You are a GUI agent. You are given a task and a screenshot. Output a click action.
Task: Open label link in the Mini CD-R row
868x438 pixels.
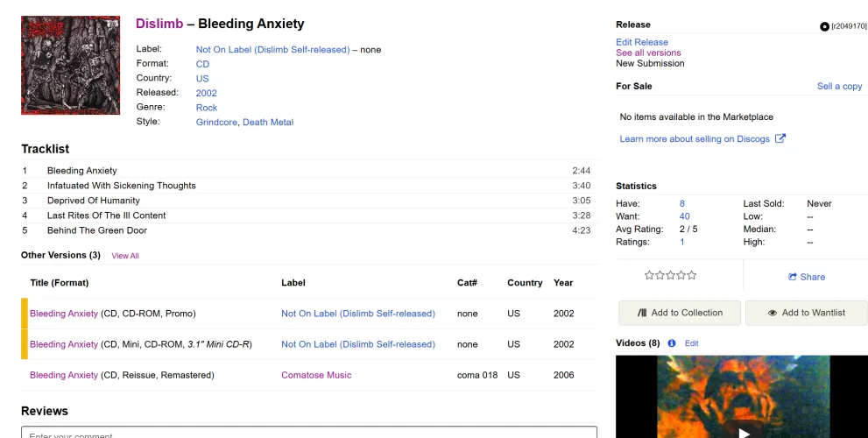[358, 344]
